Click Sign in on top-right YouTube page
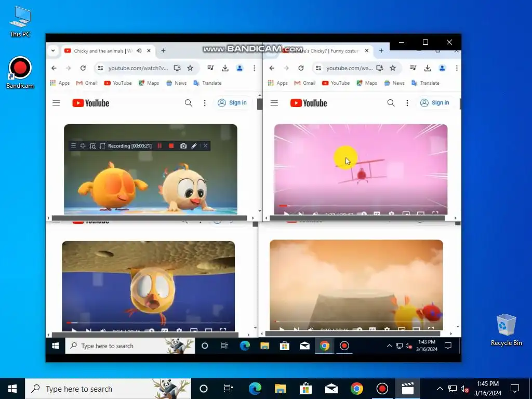The height and width of the screenshot is (399, 532). click(435, 103)
